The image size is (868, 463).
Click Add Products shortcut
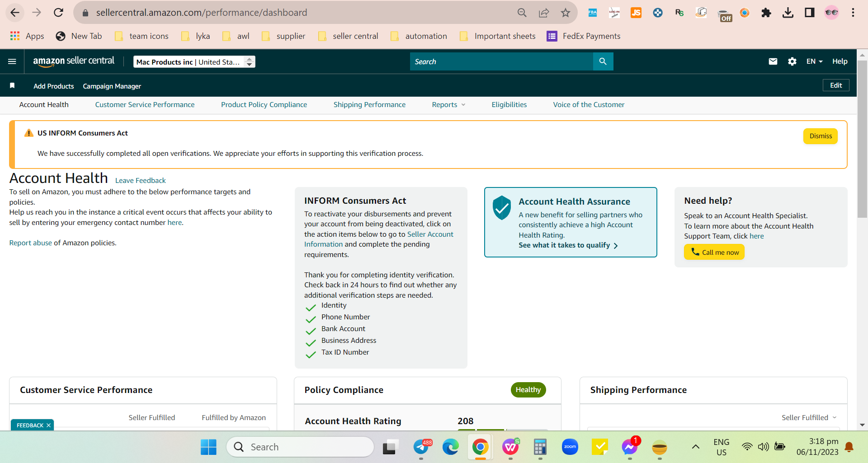pyautogui.click(x=54, y=86)
